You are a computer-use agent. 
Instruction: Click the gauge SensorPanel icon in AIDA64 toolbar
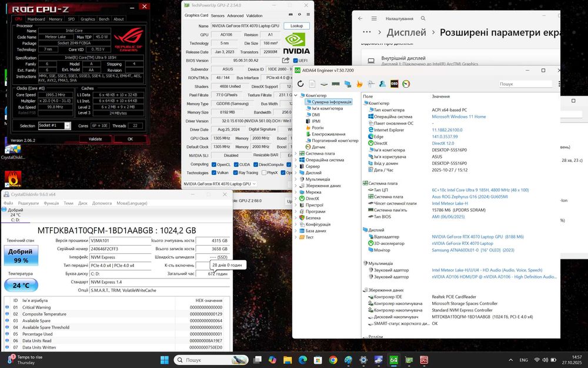(406, 84)
